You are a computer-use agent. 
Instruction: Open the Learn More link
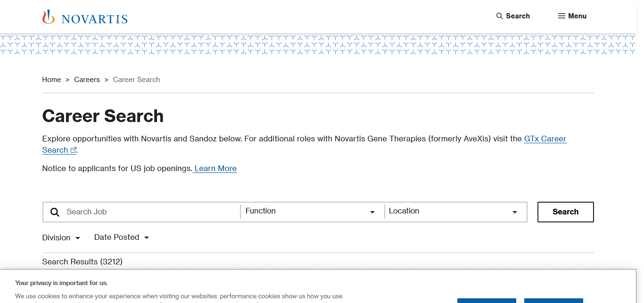(x=215, y=168)
